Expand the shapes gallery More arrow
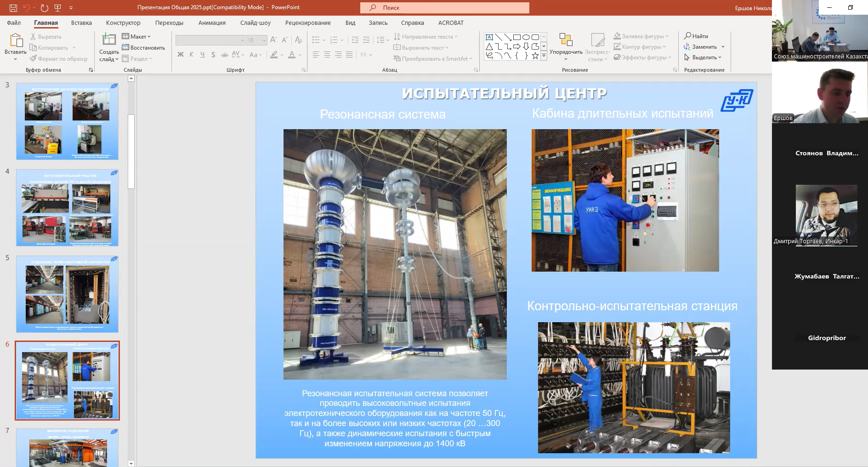 point(544,56)
